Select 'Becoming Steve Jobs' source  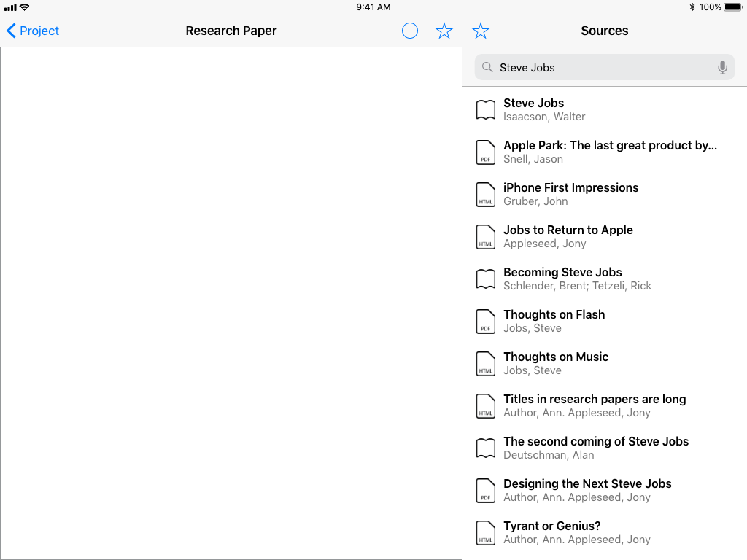click(x=562, y=273)
